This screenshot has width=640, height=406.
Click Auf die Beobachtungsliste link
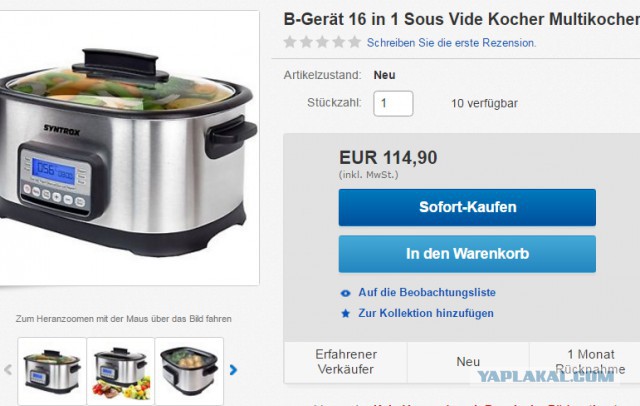[x=427, y=293]
